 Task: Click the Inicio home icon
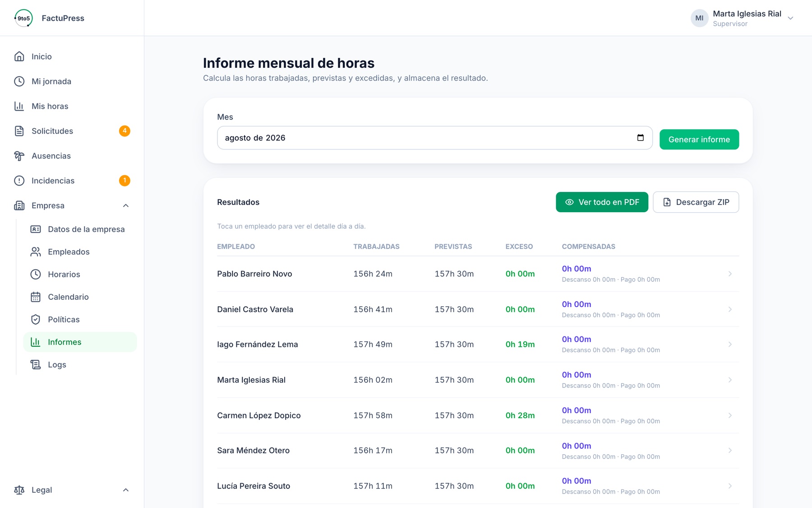coord(19,56)
